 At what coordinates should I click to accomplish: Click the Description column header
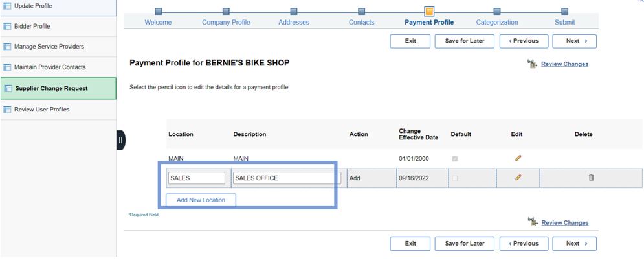click(250, 135)
